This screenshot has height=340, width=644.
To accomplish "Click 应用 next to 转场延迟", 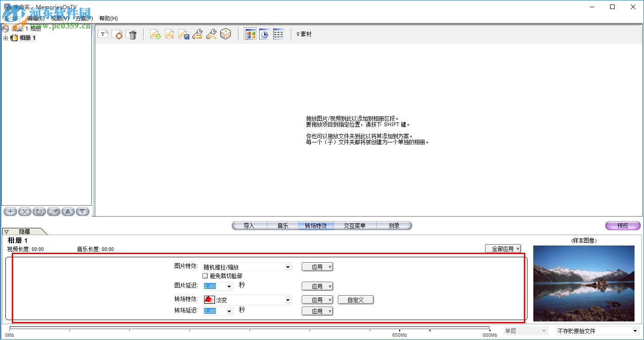I will (x=317, y=311).
